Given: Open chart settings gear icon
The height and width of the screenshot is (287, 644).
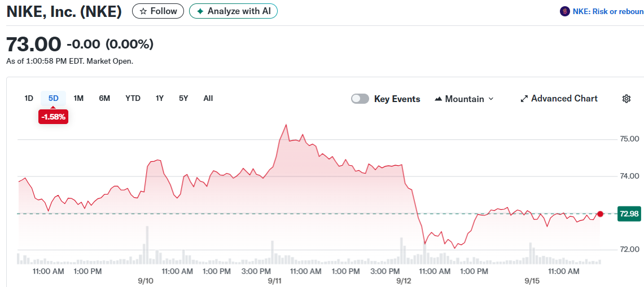Looking at the screenshot, I should click(627, 99).
